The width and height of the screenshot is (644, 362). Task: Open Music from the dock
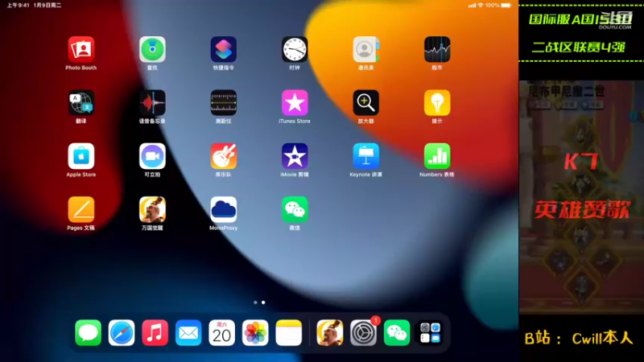click(155, 333)
